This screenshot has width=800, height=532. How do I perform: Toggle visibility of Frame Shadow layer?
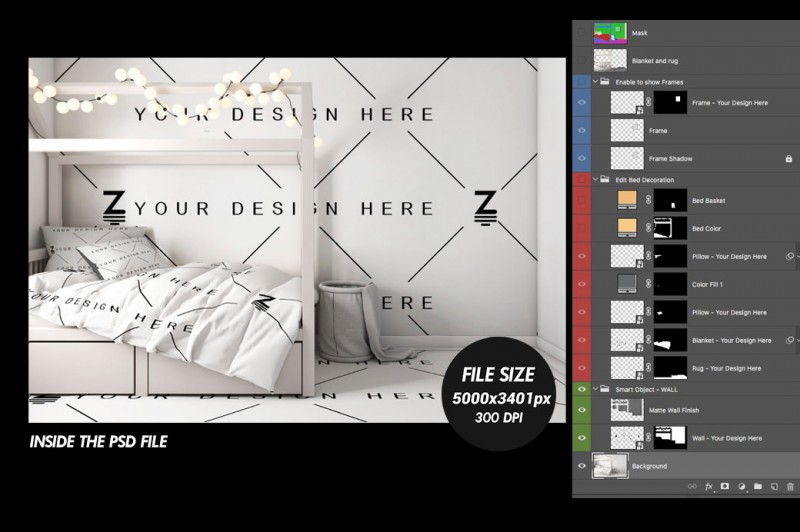[x=582, y=158]
